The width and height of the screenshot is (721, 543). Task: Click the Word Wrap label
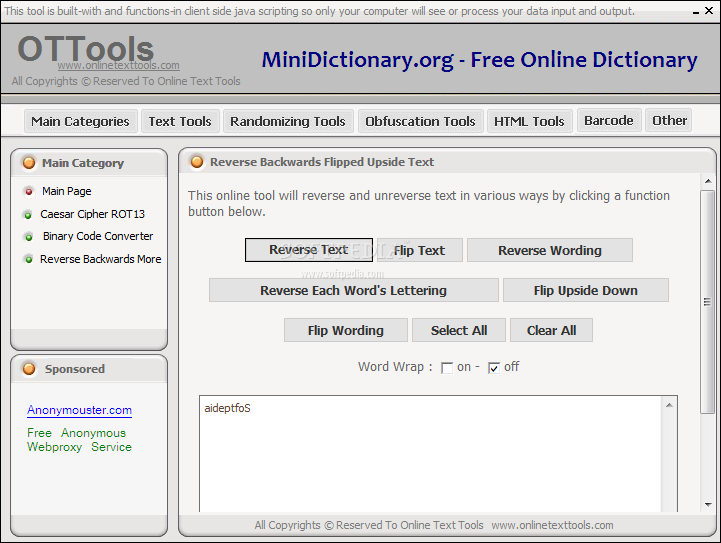(395, 366)
